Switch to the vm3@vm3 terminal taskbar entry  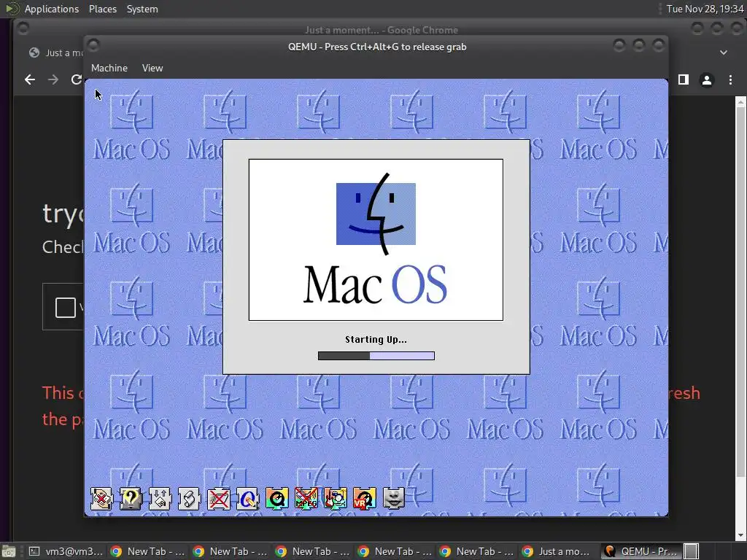[65, 551]
